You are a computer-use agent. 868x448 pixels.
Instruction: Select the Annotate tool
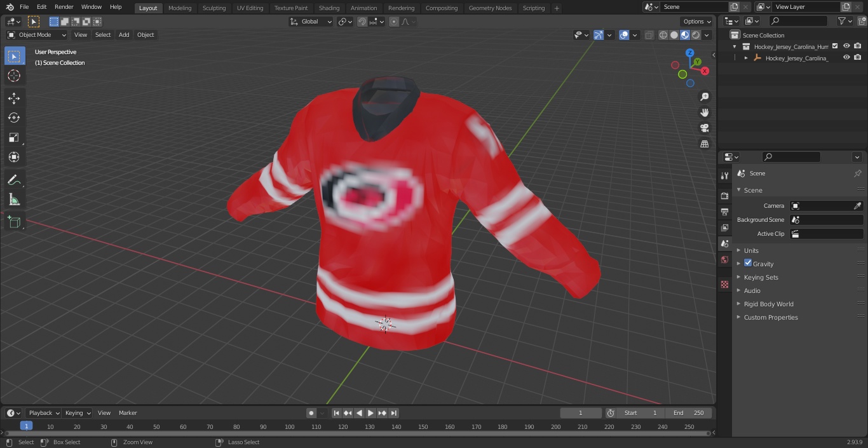coord(14,180)
